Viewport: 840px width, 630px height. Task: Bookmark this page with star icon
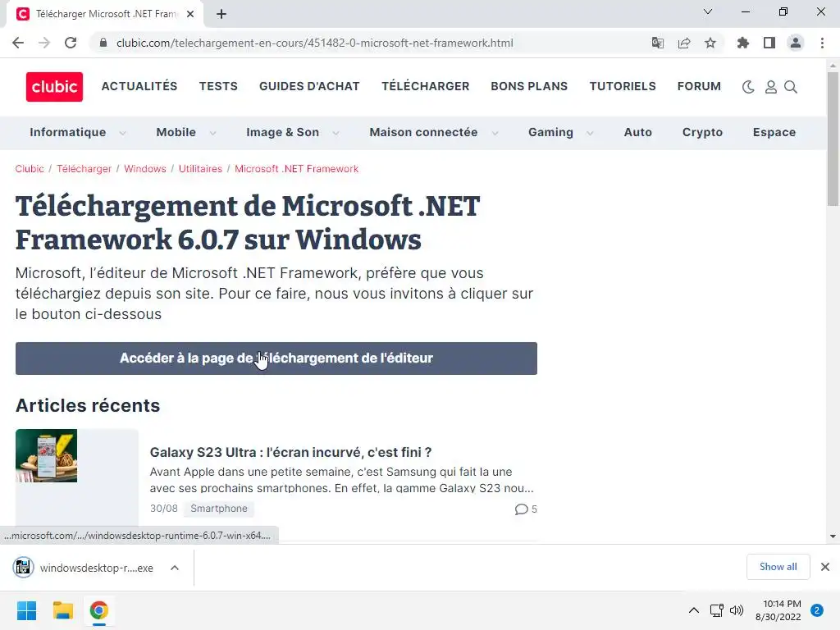[710, 43]
